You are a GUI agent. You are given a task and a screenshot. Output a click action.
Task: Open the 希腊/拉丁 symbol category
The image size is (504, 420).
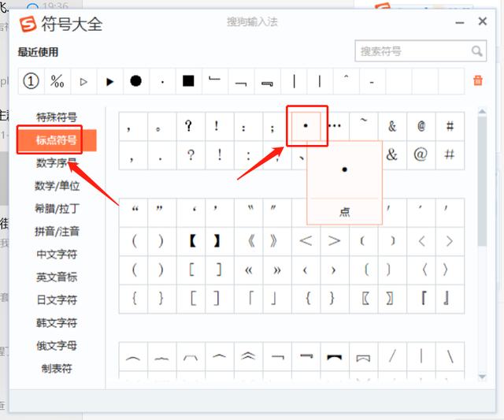[57, 209]
